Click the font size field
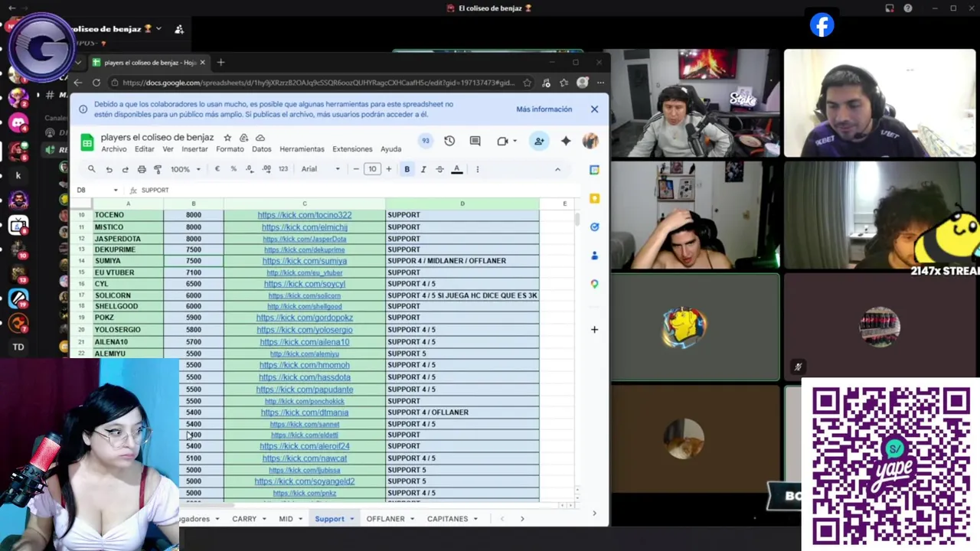The image size is (980, 551). pos(372,169)
